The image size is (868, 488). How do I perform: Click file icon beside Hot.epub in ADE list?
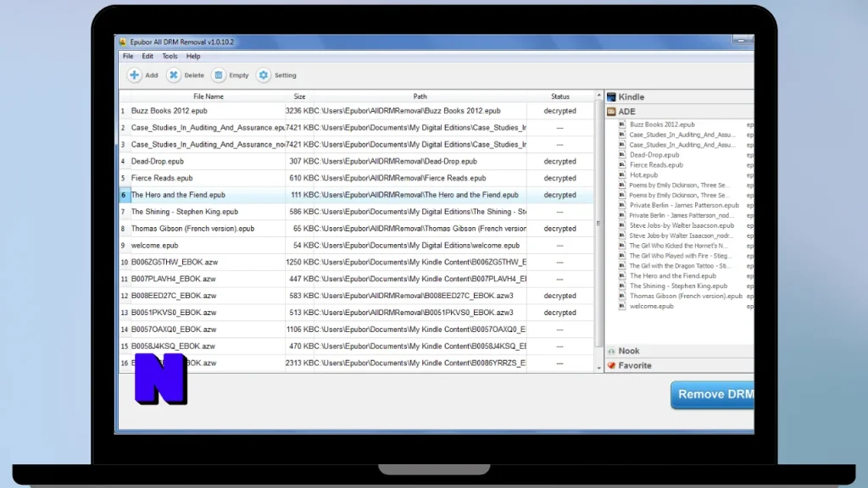click(x=622, y=175)
